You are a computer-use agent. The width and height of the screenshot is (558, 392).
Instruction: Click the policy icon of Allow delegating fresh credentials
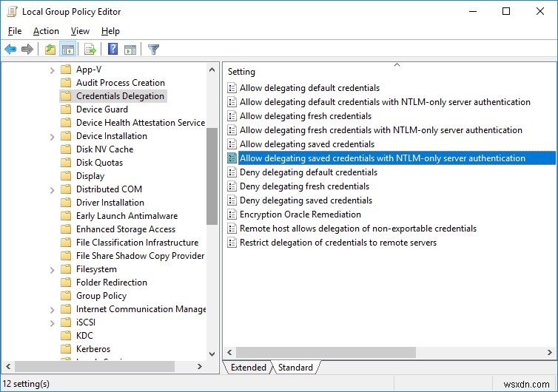click(232, 116)
